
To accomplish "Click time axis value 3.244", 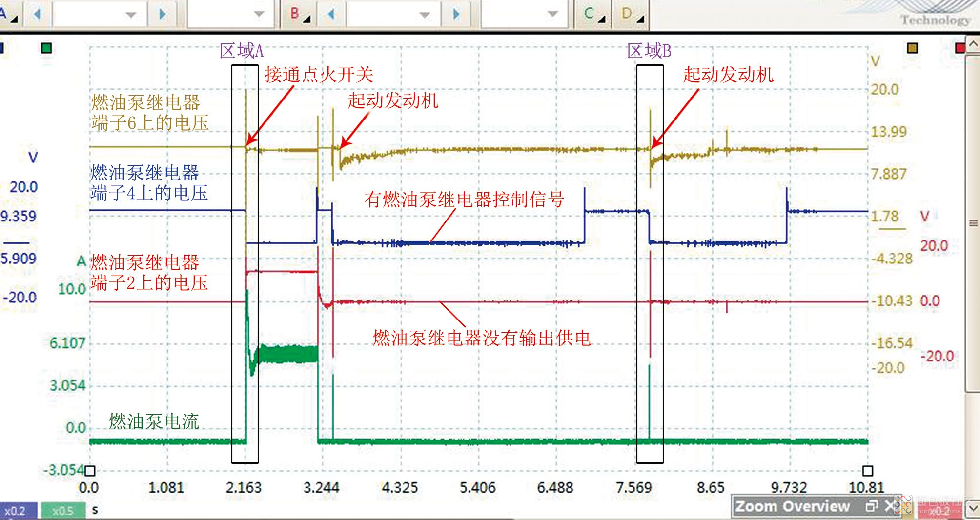I will click(x=321, y=487).
